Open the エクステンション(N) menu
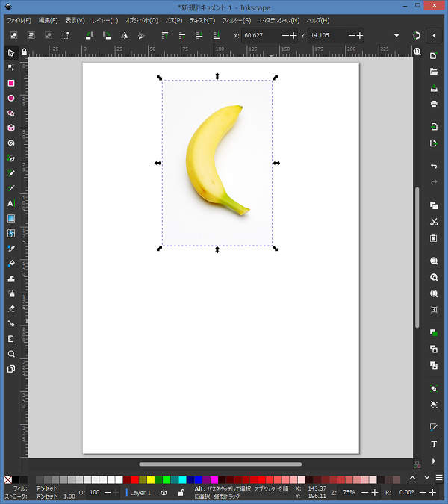 point(279,21)
